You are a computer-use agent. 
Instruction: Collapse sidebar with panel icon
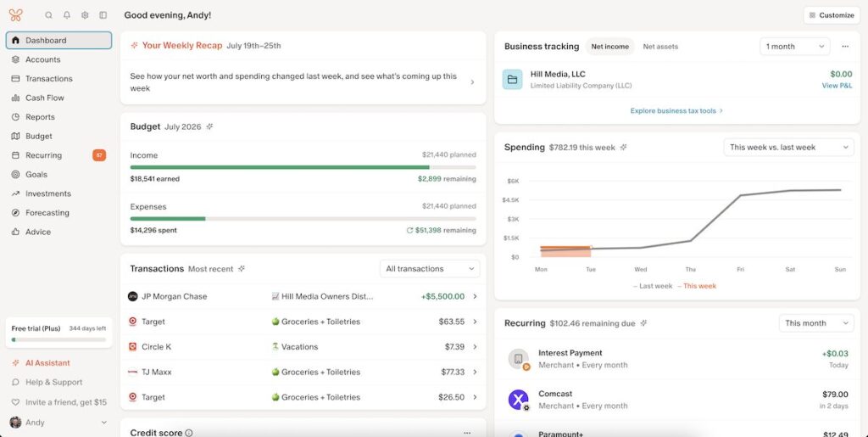pyautogui.click(x=103, y=15)
